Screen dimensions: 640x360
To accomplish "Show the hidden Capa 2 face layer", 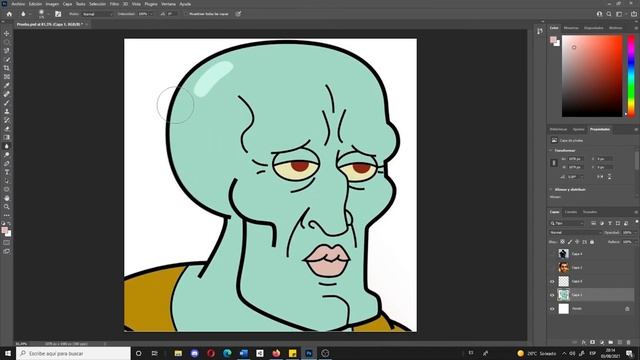I will point(552,267).
